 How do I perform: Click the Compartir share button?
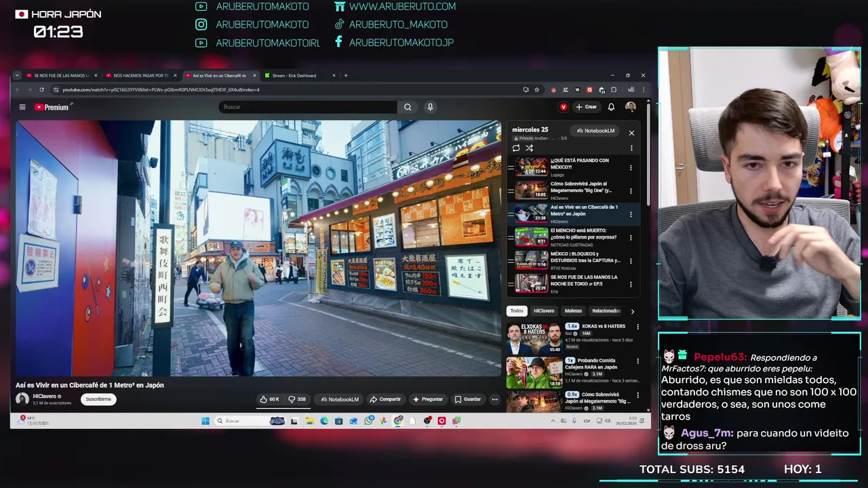click(385, 399)
